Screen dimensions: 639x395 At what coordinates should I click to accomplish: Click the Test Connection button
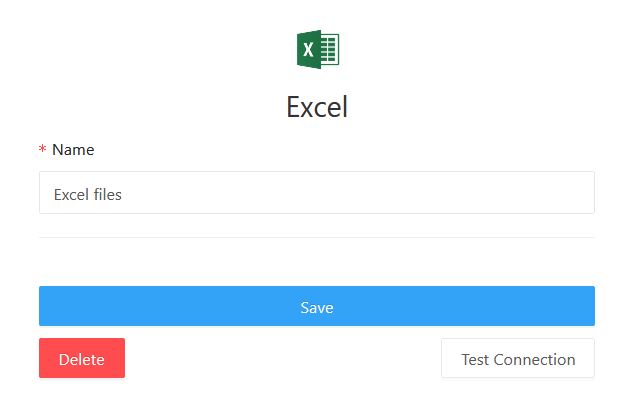tap(518, 358)
